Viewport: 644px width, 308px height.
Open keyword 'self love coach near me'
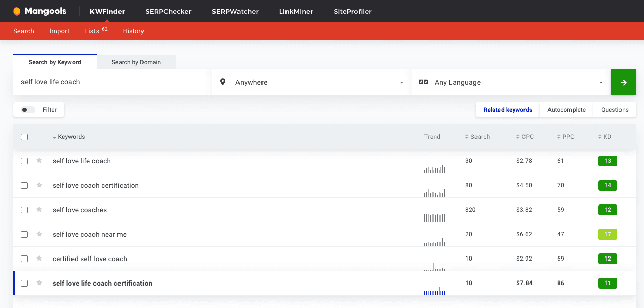pos(89,234)
